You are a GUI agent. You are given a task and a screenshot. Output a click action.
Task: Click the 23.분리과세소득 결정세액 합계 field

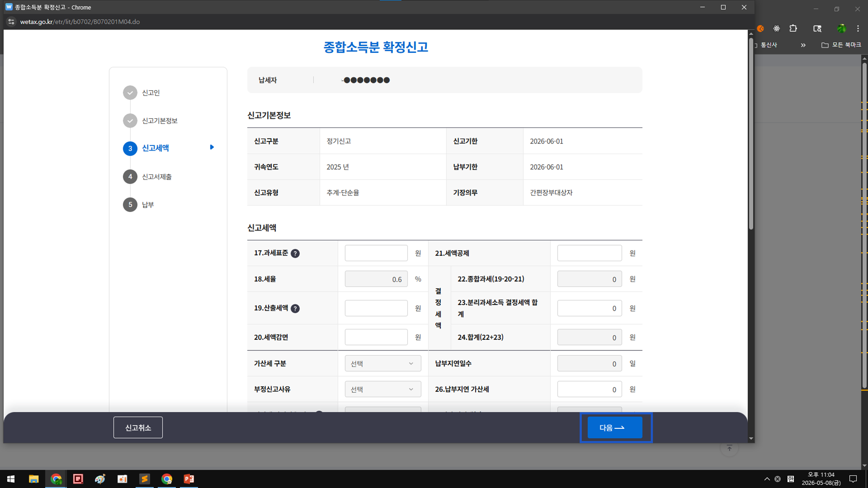[589, 308]
